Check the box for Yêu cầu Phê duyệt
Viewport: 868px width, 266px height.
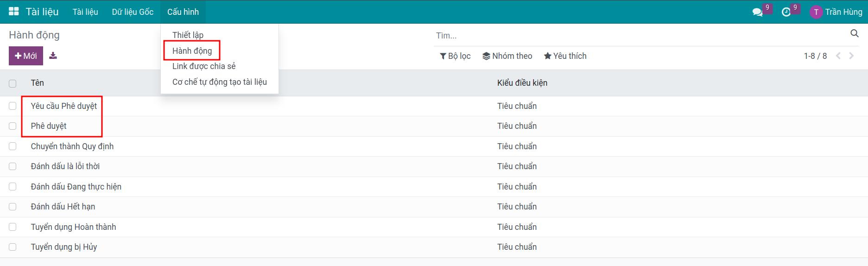pyautogui.click(x=13, y=106)
